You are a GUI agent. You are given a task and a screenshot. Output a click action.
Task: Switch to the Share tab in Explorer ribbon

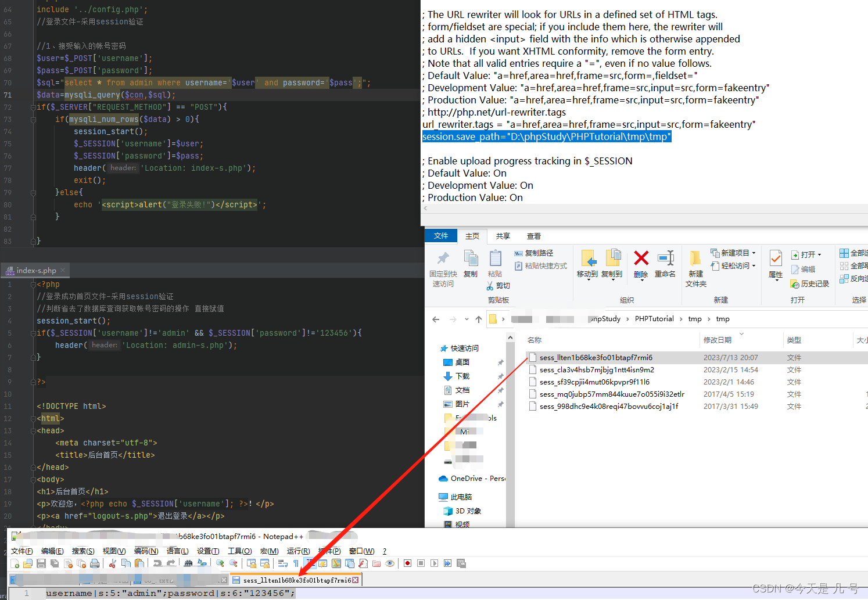click(503, 236)
